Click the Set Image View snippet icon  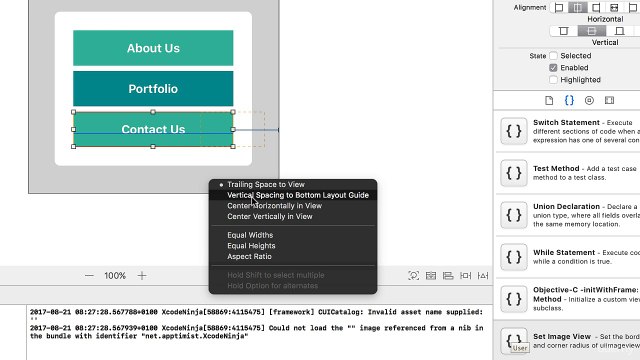click(514, 340)
